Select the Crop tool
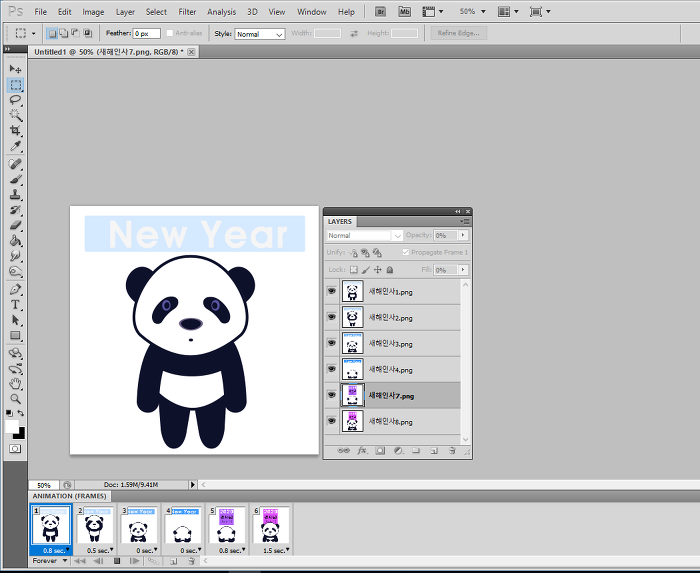 [x=15, y=131]
